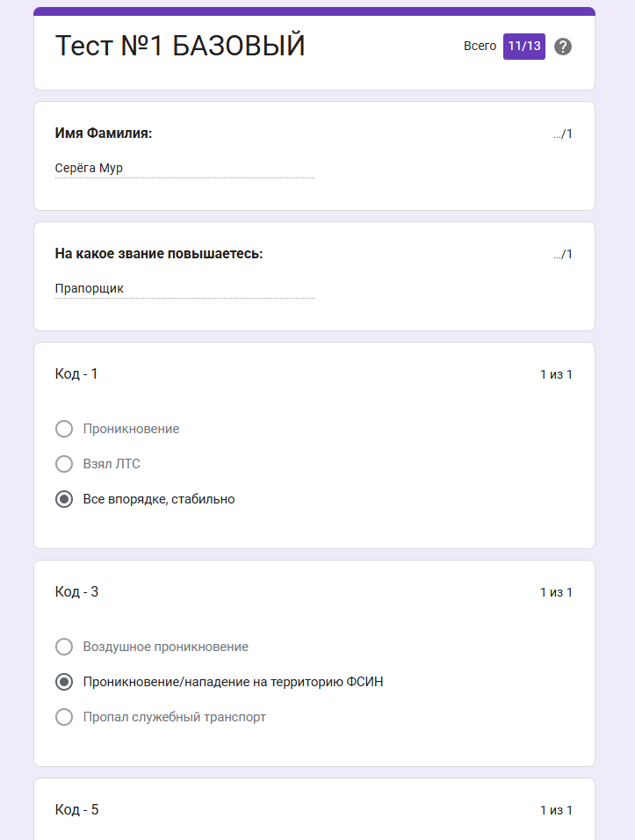Click the 1 из 1 score of Код - 1
The width and height of the screenshot is (635, 840).
[x=556, y=373]
